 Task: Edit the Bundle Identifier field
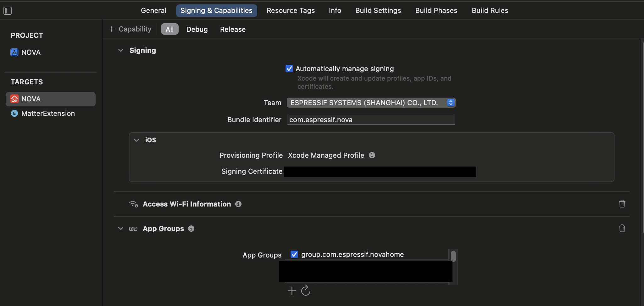point(371,120)
